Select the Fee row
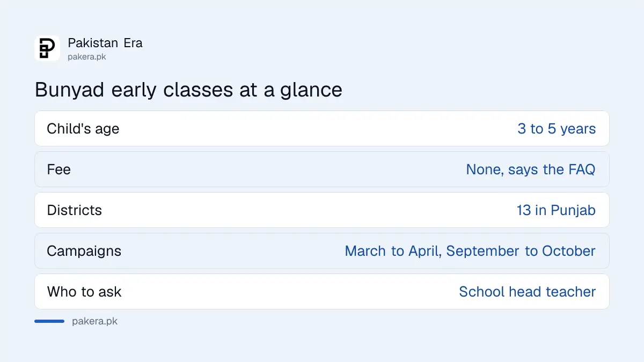This screenshot has height=362, width=644. coord(322,169)
